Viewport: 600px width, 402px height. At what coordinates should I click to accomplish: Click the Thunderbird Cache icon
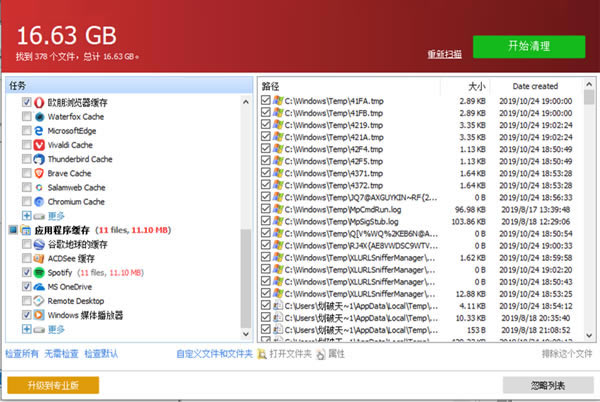(x=39, y=159)
